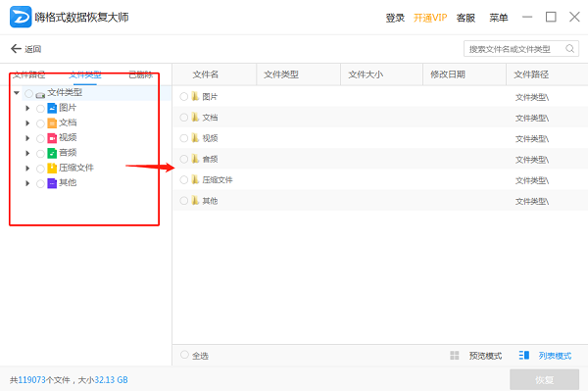
Task: Check the 视频 radio in the tree
Action: point(40,139)
